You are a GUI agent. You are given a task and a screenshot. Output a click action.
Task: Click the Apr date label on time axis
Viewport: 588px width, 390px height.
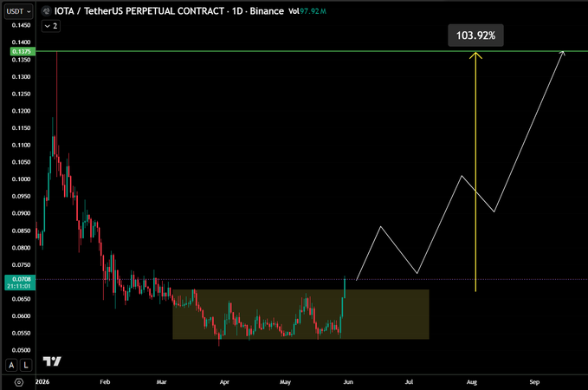point(224,381)
